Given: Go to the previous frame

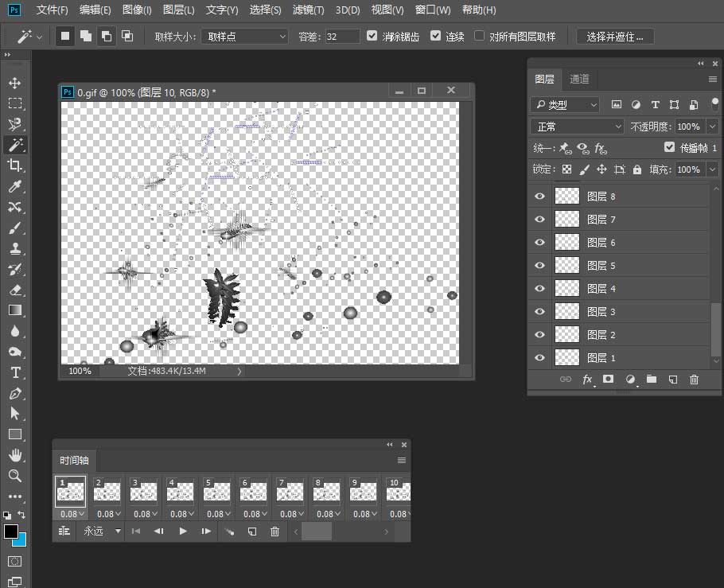Looking at the screenshot, I should click(158, 532).
